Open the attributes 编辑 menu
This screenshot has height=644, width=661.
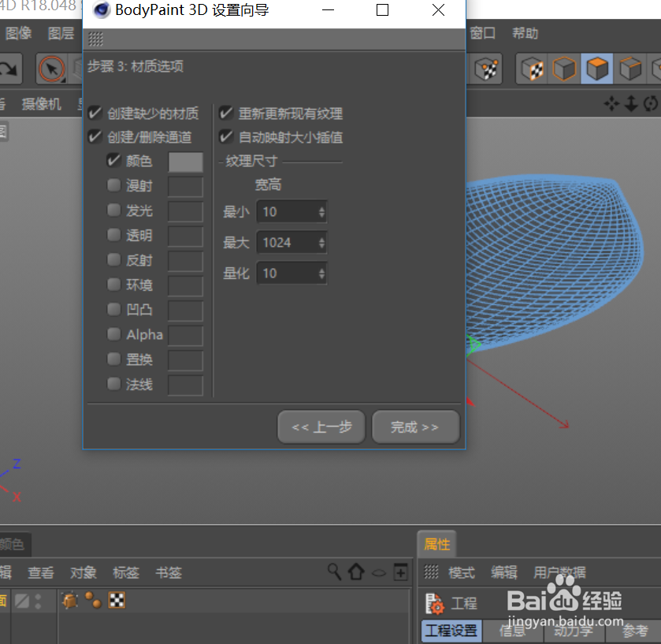[x=504, y=572]
